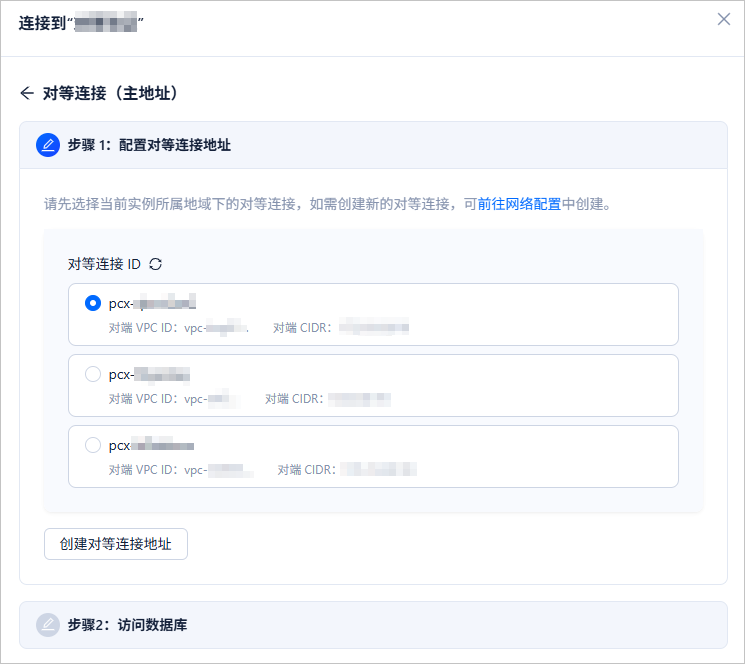Click the 创建对等连接地址 button

(x=116, y=544)
